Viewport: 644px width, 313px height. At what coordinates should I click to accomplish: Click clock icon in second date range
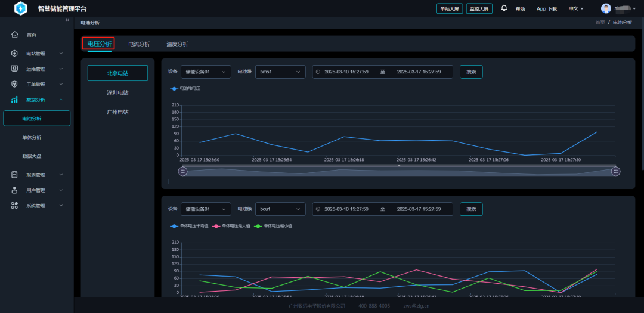click(318, 209)
